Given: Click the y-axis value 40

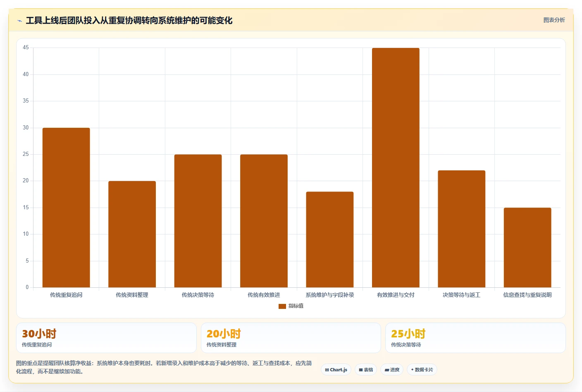Looking at the screenshot, I should click(x=26, y=74).
